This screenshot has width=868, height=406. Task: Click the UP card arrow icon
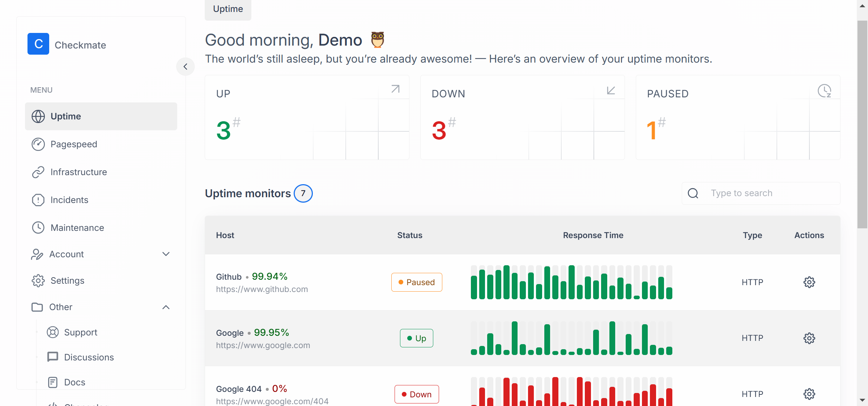pos(395,89)
